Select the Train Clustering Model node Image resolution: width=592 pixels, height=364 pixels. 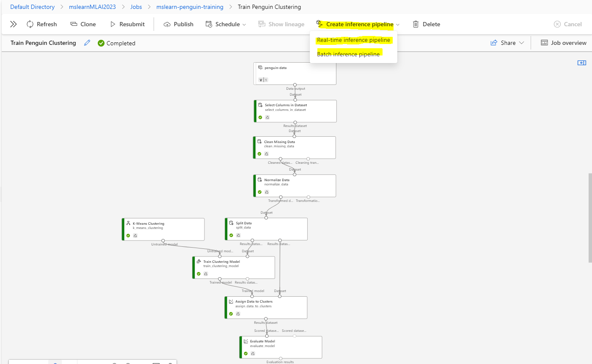tap(234, 267)
